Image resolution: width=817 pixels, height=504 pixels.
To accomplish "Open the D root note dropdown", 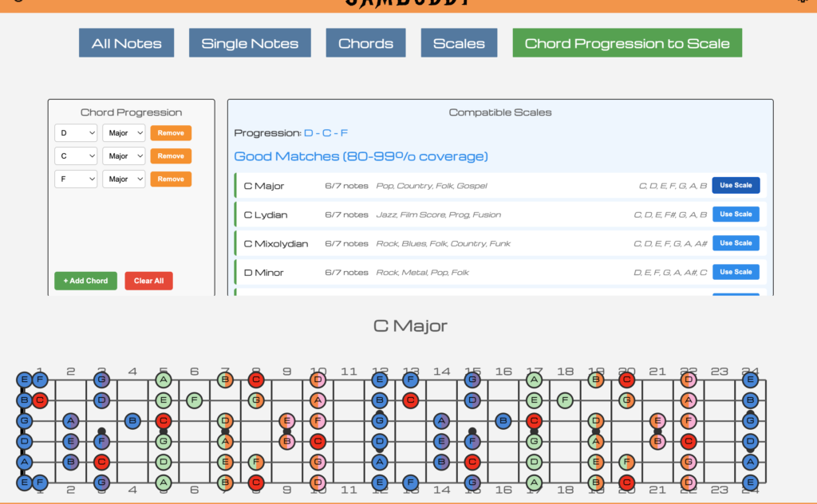I will point(76,132).
